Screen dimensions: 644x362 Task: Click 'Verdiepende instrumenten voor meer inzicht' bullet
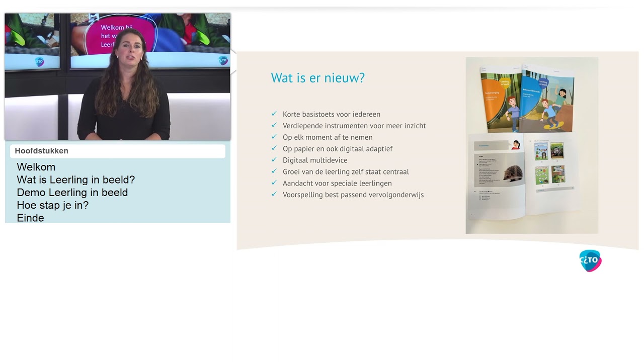pos(354,126)
